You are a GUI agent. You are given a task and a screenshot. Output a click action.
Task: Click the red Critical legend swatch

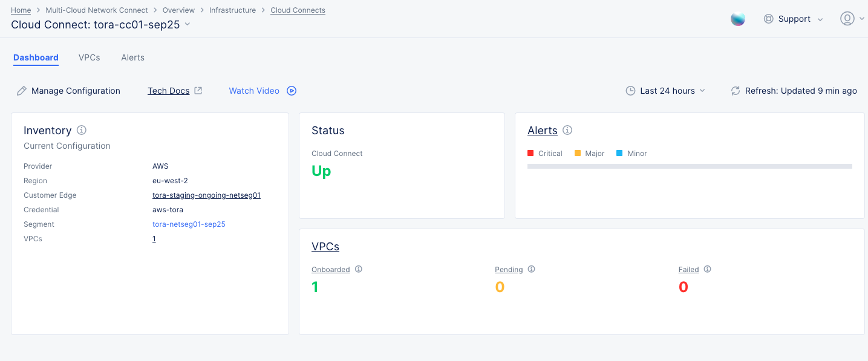pos(530,153)
